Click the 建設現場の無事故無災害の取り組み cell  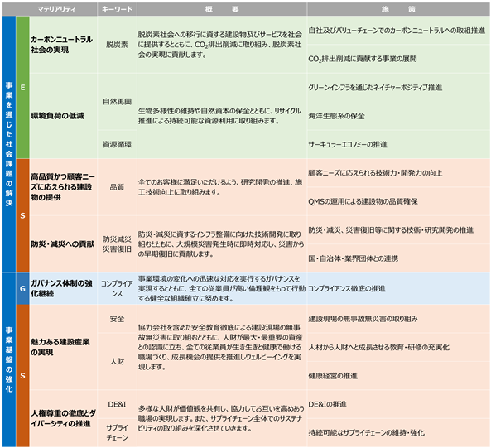[398, 319]
